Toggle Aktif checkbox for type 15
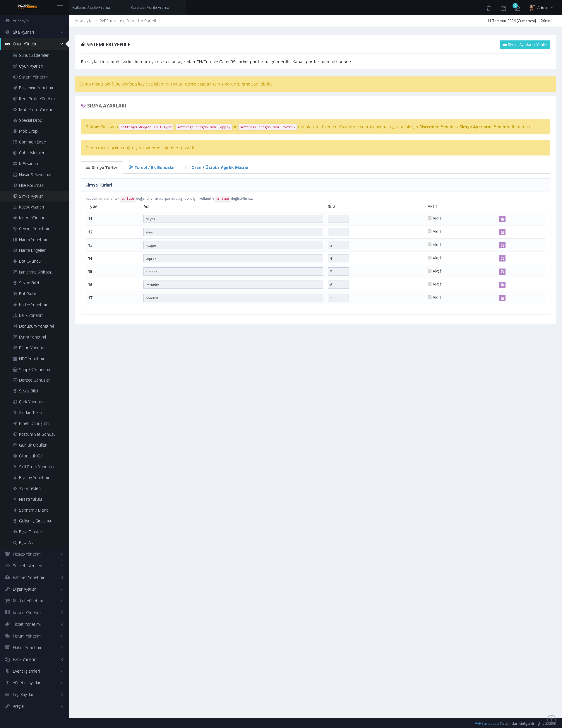The height and width of the screenshot is (728, 562). (x=429, y=271)
